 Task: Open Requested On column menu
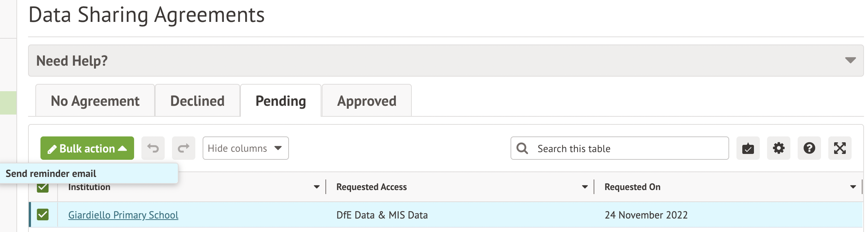853,187
